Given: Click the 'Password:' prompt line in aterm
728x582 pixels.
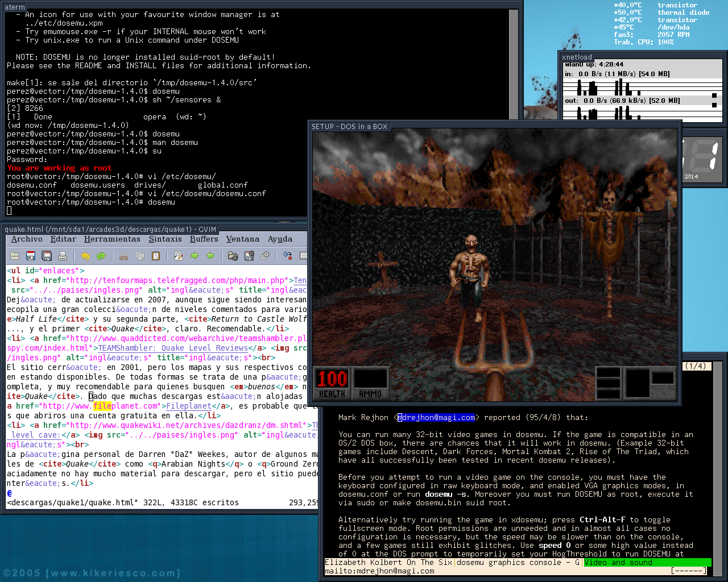Looking at the screenshot, I should [27, 160].
